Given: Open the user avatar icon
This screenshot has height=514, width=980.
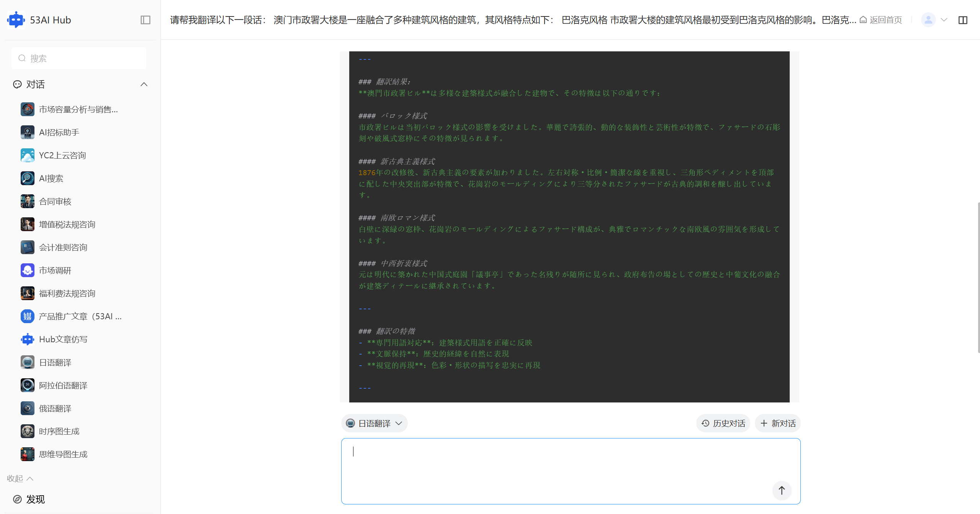Looking at the screenshot, I should click(x=928, y=20).
